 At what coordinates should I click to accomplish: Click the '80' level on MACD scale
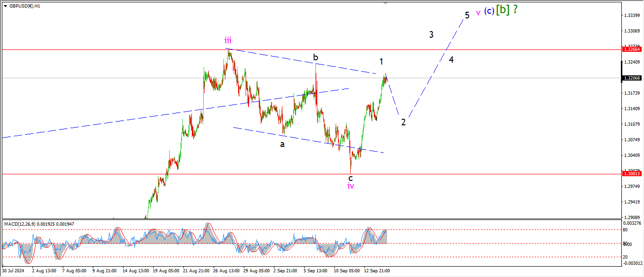tap(625, 230)
